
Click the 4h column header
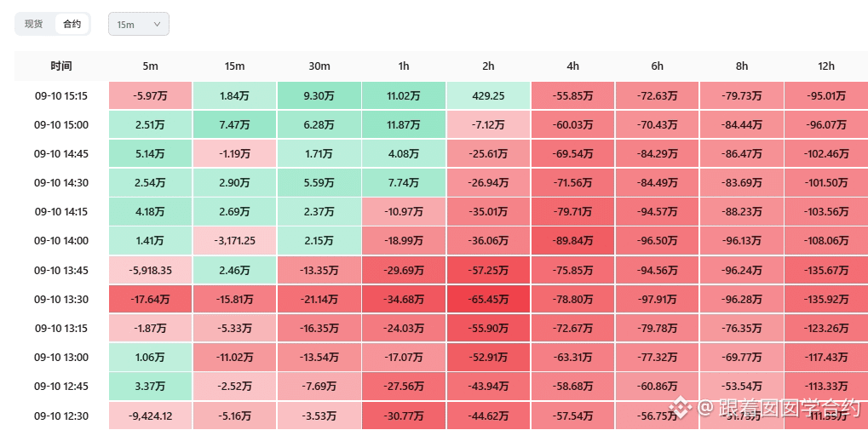(x=572, y=66)
